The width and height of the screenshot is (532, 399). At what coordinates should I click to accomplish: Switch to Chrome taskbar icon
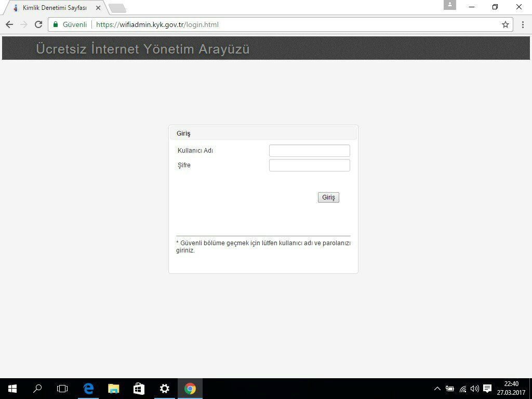(x=190, y=389)
